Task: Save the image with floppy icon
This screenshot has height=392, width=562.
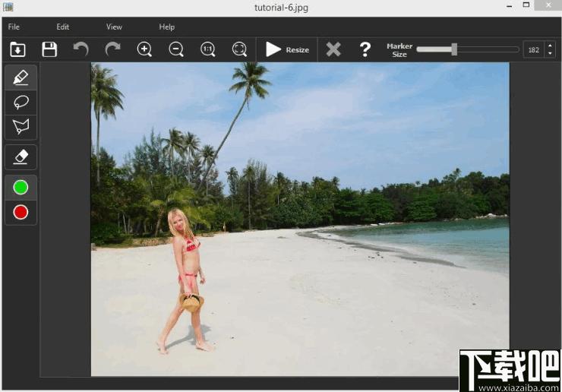Action: click(x=49, y=49)
